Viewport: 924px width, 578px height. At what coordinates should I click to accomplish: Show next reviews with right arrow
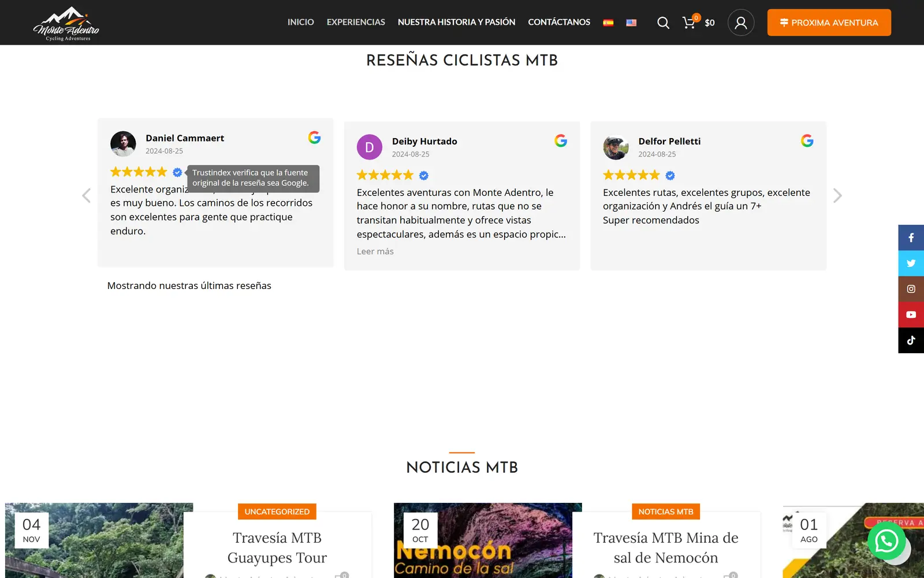(x=837, y=196)
